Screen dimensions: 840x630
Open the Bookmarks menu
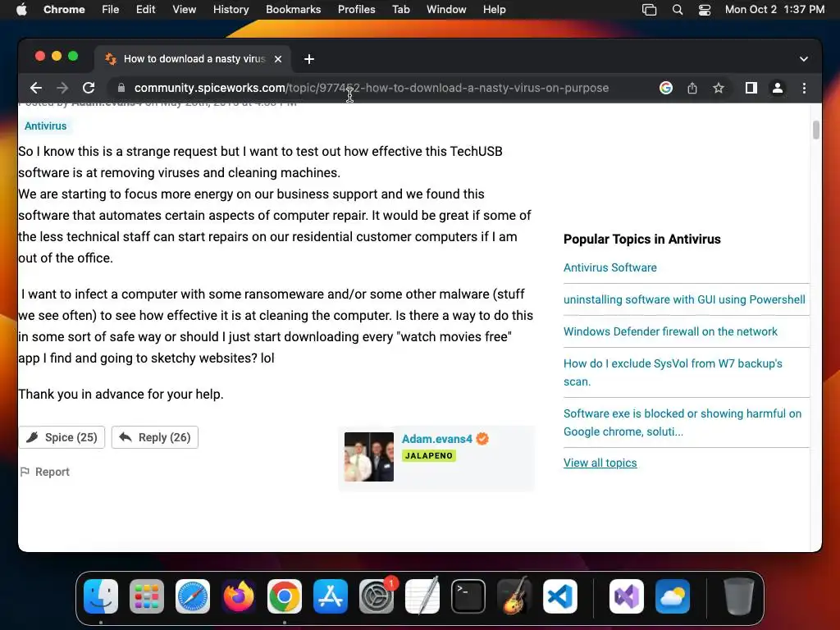(293, 9)
